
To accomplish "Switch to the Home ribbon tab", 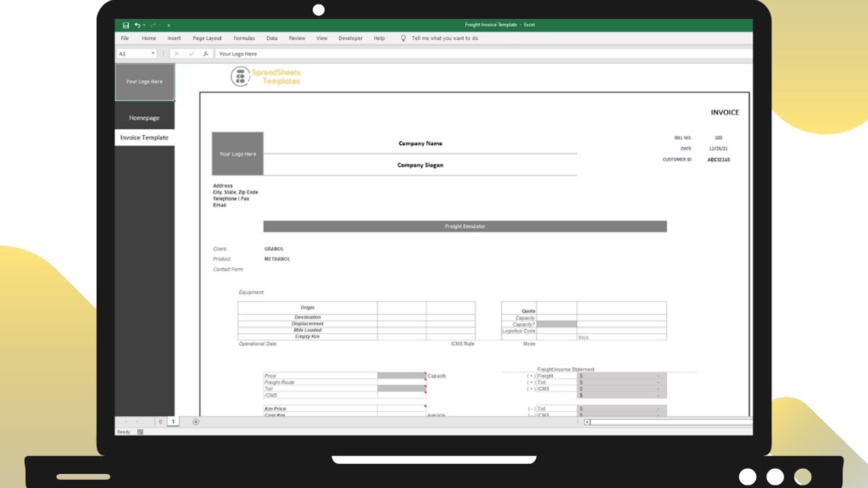I will [x=149, y=39].
